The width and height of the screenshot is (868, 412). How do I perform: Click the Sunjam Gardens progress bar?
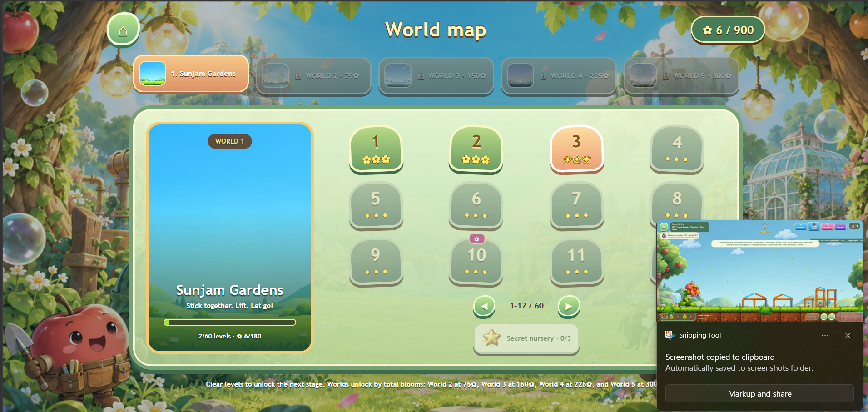pos(230,322)
